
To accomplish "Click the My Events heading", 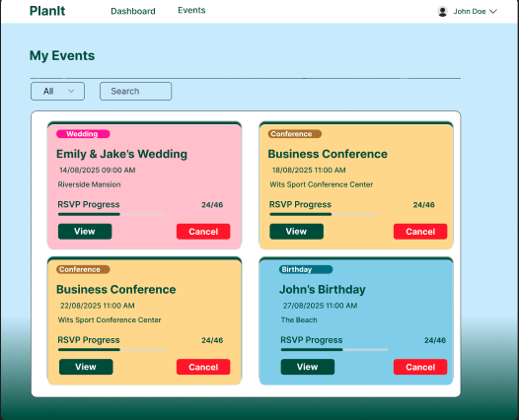I will click(x=62, y=55).
